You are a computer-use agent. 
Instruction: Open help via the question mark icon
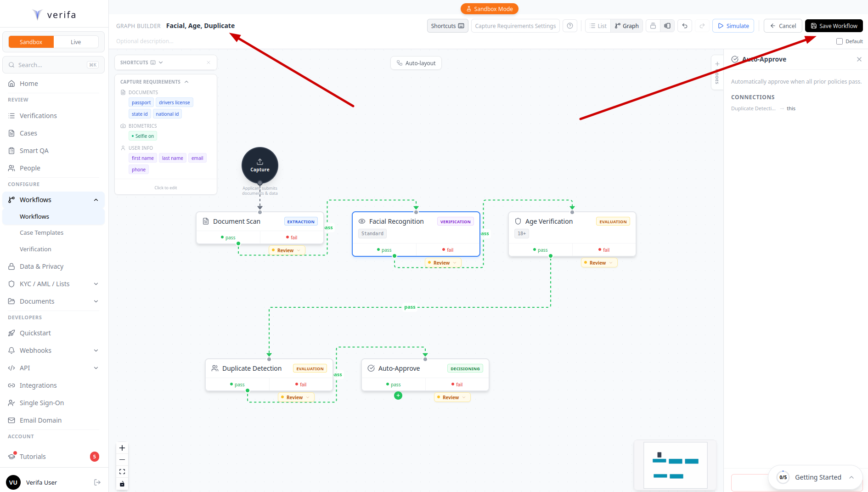tap(570, 26)
